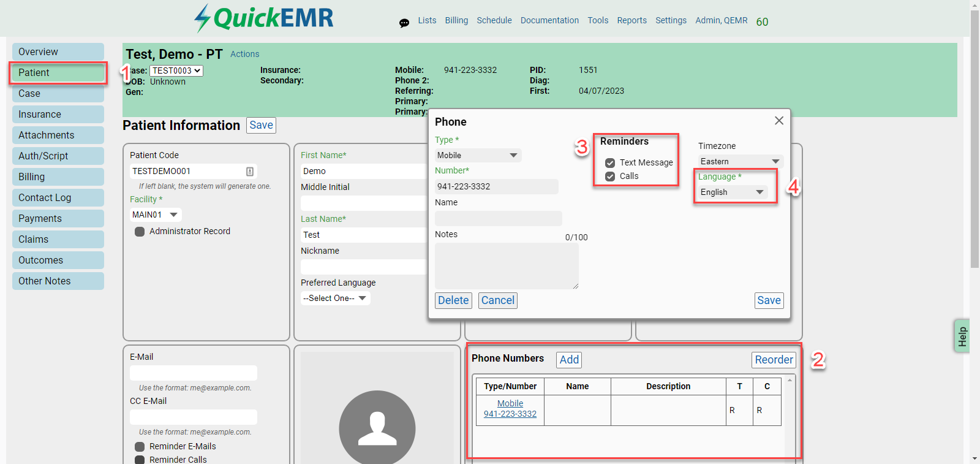980x464 pixels.
Task: Open the Timezone dropdown showing Eastern
Action: (741, 162)
